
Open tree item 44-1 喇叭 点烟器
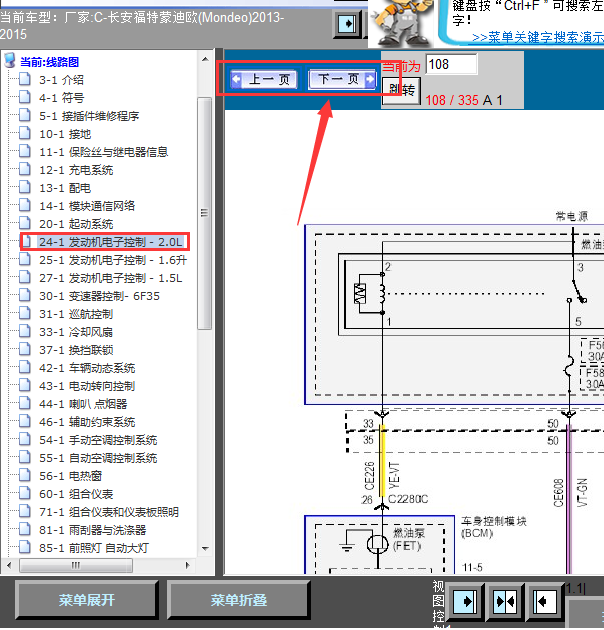click(x=83, y=404)
